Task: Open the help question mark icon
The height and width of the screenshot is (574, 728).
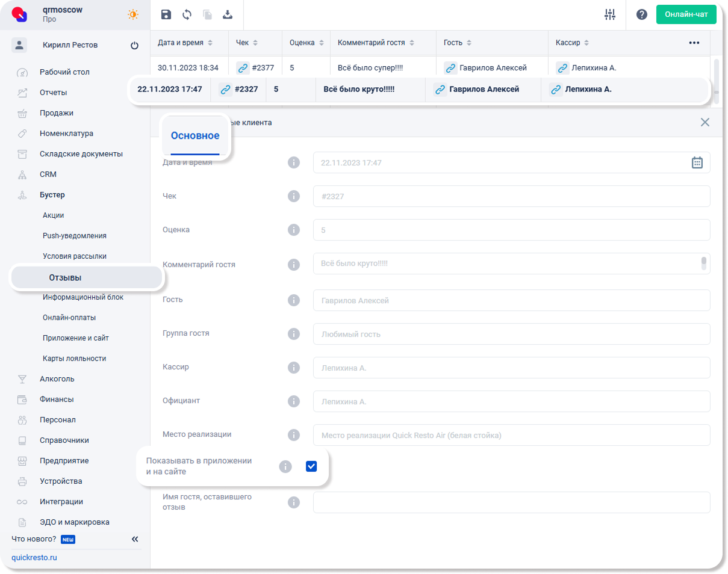Action: click(x=642, y=15)
